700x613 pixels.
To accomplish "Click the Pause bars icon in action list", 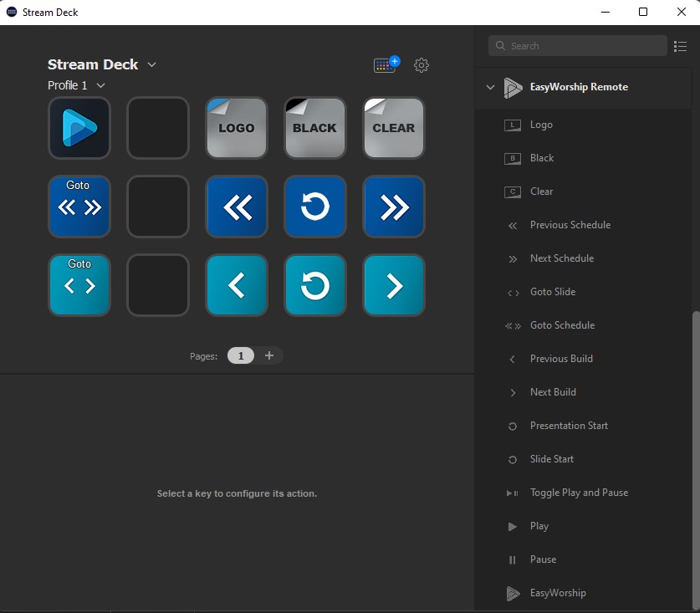I will pos(513,559).
